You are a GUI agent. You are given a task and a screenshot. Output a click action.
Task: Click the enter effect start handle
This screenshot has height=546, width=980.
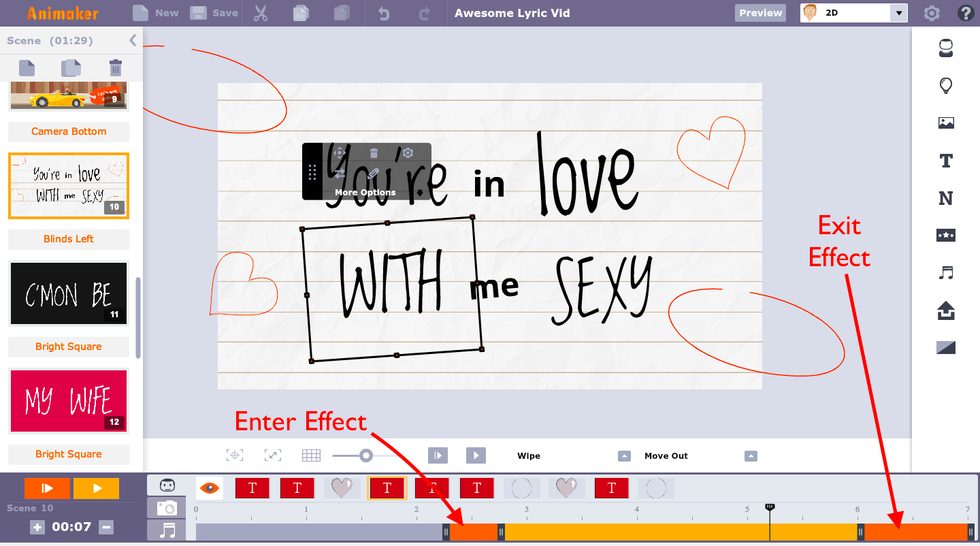pyautogui.click(x=446, y=532)
